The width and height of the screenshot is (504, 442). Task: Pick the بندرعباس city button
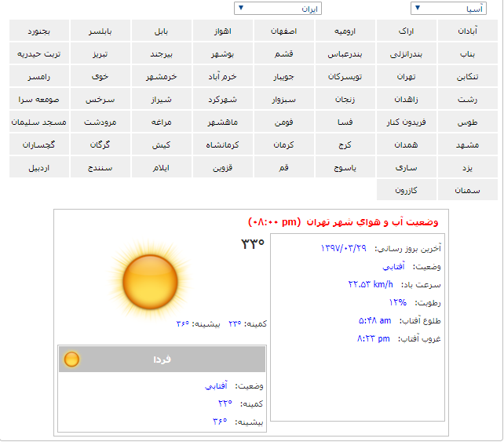point(345,53)
